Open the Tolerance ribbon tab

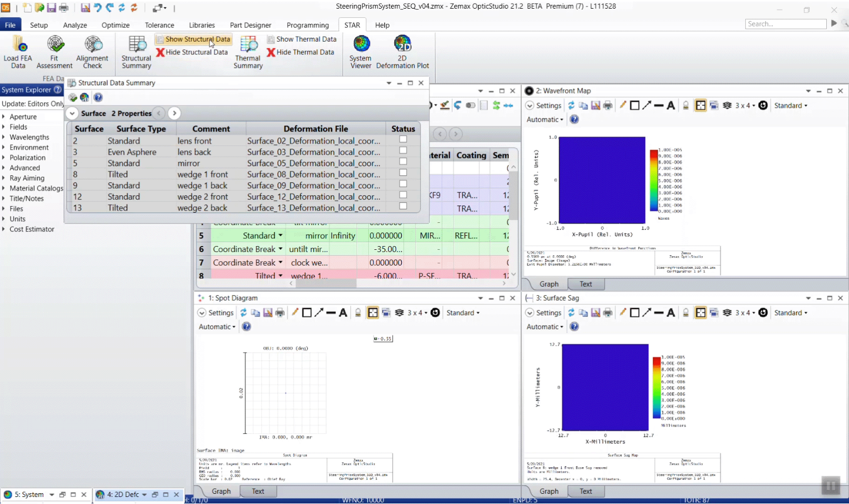pos(160,25)
